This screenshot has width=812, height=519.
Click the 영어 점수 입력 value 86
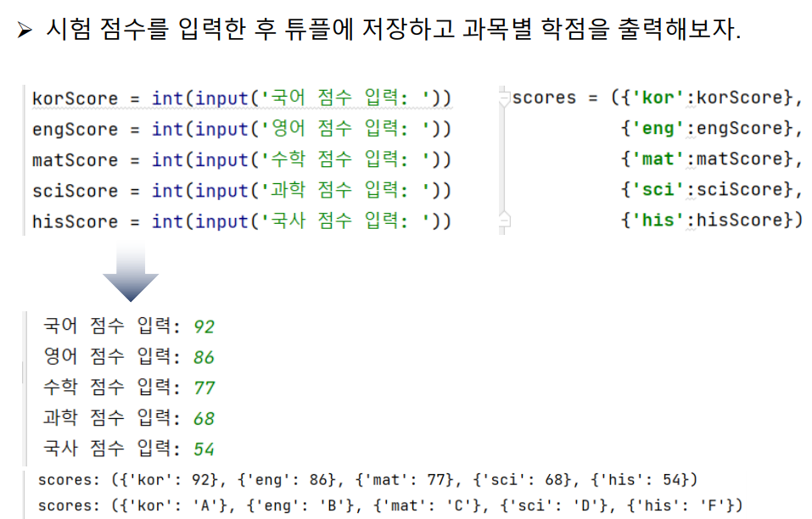point(204,358)
